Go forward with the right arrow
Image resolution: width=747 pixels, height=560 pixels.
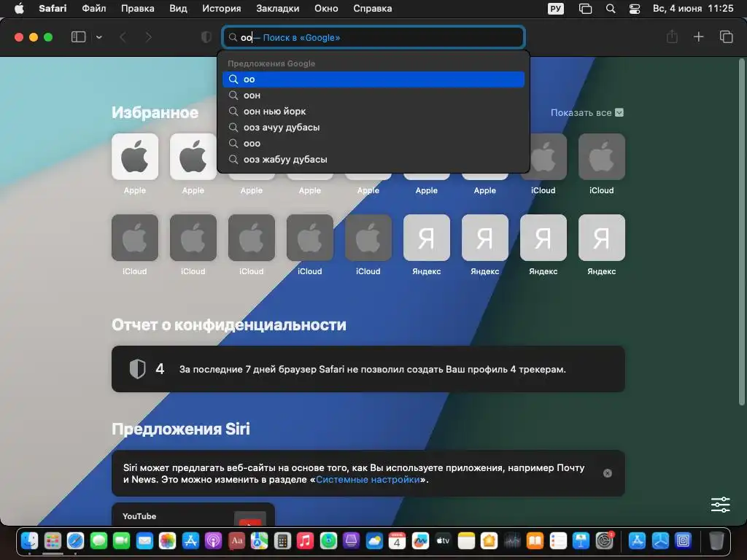point(149,37)
